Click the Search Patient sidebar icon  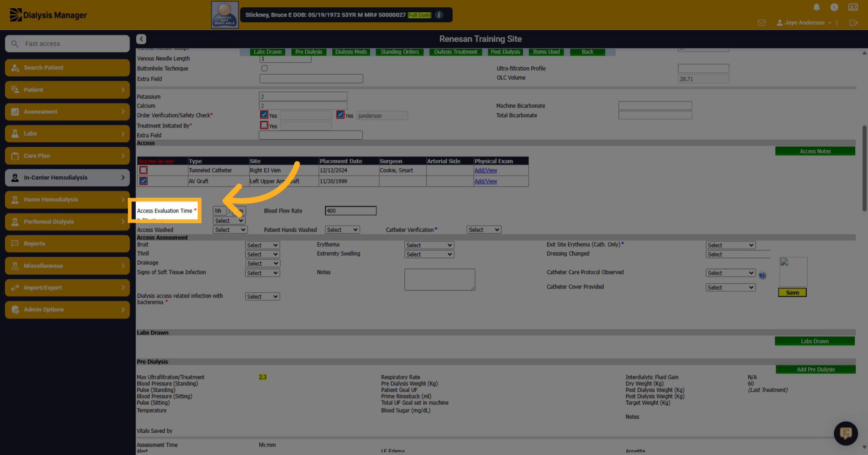click(15, 68)
